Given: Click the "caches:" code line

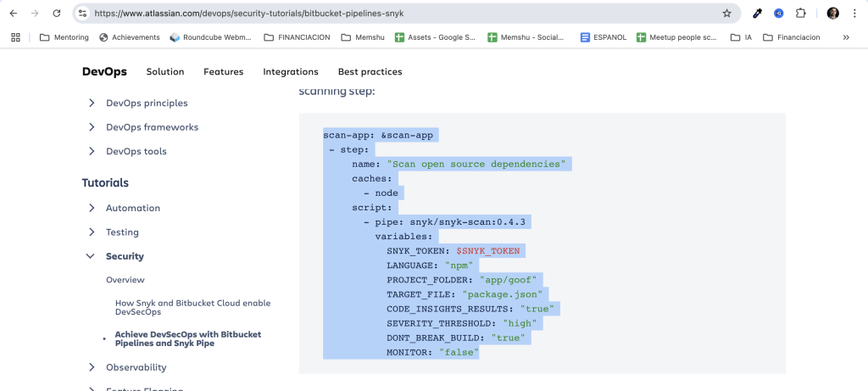Looking at the screenshot, I should pyautogui.click(x=372, y=178).
